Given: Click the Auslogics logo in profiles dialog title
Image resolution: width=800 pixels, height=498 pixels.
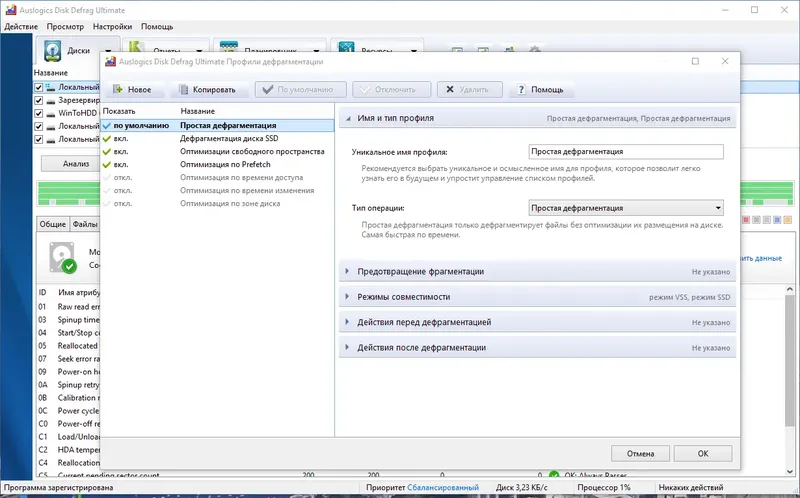Looking at the screenshot, I should point(110,61).
